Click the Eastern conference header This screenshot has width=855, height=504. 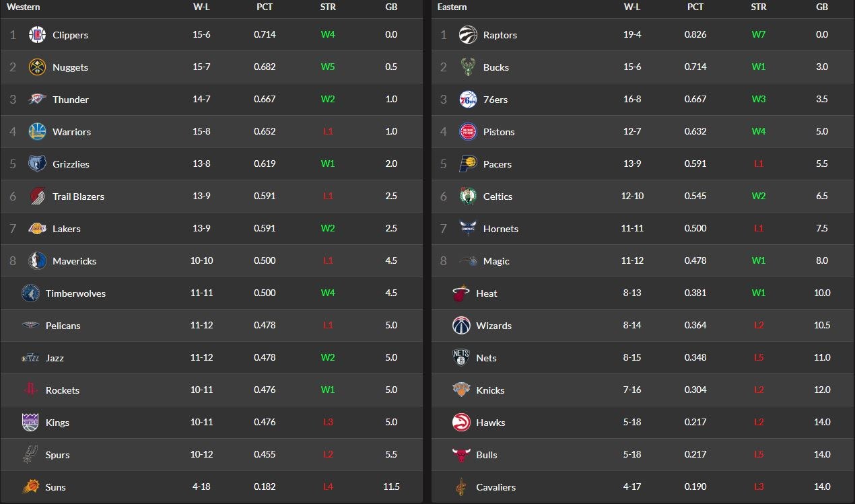[x=452, y=7]
